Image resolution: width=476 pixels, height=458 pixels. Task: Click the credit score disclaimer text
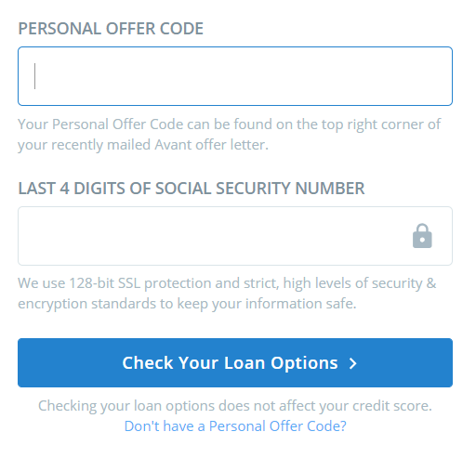coord(235,406)
